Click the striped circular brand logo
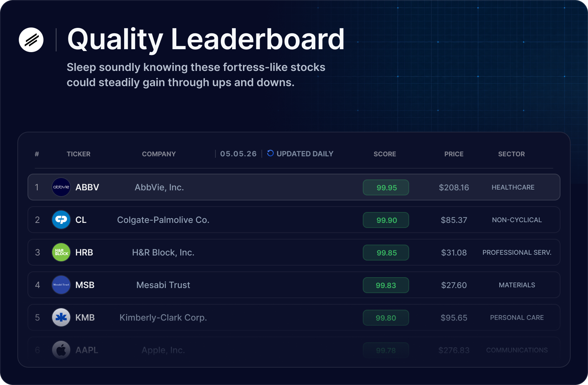Image resolution: width=588 pixels, height=385 pixels. 31,40
